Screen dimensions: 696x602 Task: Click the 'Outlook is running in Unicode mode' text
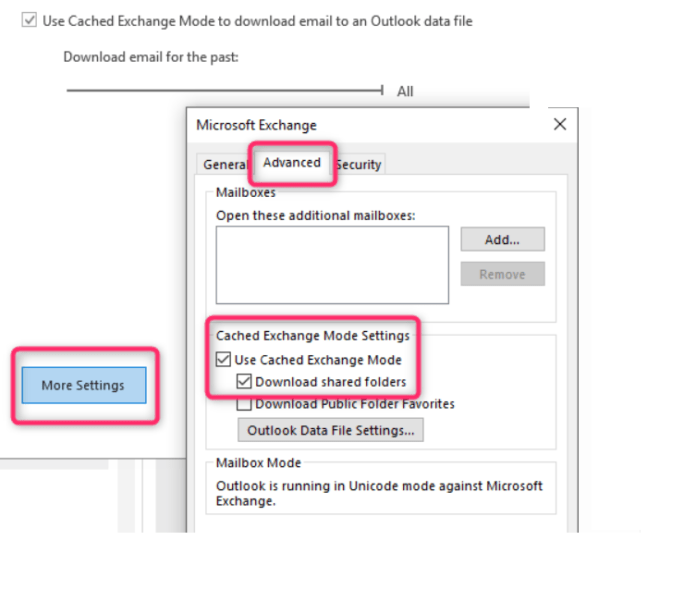coord(379,493)
